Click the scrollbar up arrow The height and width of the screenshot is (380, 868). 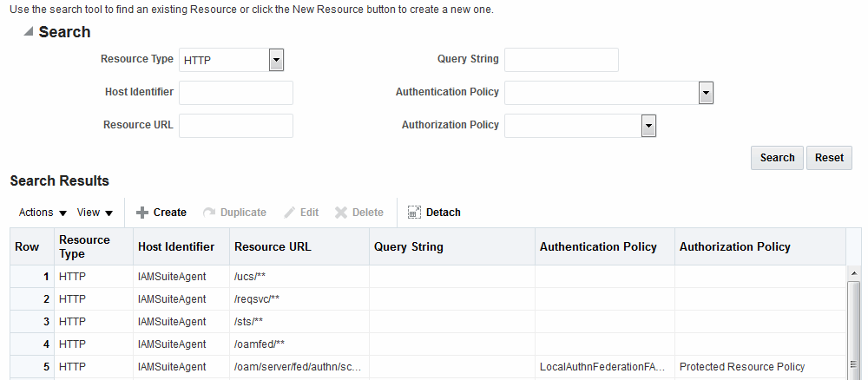point(853,272)
